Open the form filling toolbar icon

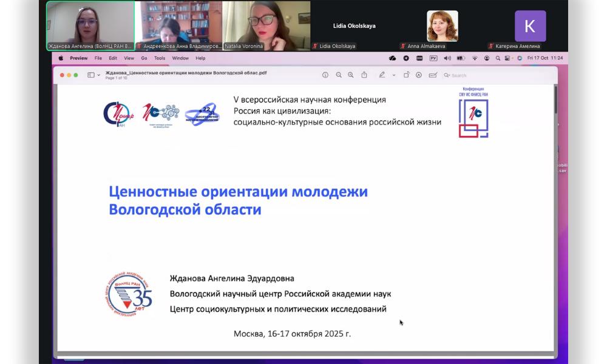tap(433, 75)
